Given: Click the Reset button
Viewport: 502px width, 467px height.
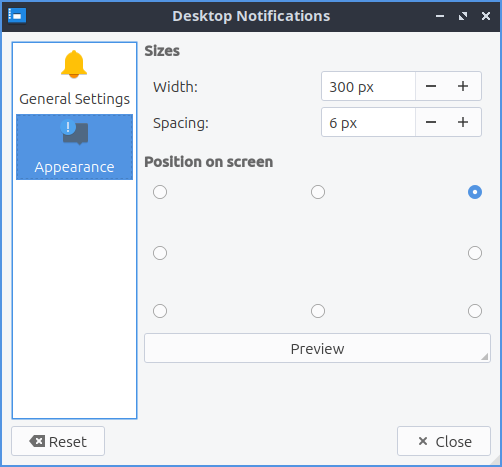Looking at the screenshot, I should click(x=58, y=441).
